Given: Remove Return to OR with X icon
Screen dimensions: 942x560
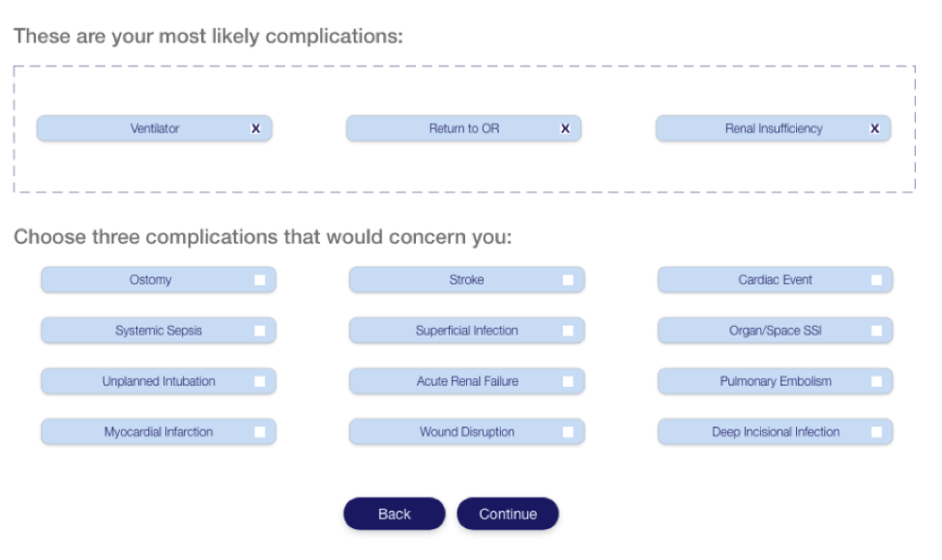Looking at the screenshot, I should (566, 129).
